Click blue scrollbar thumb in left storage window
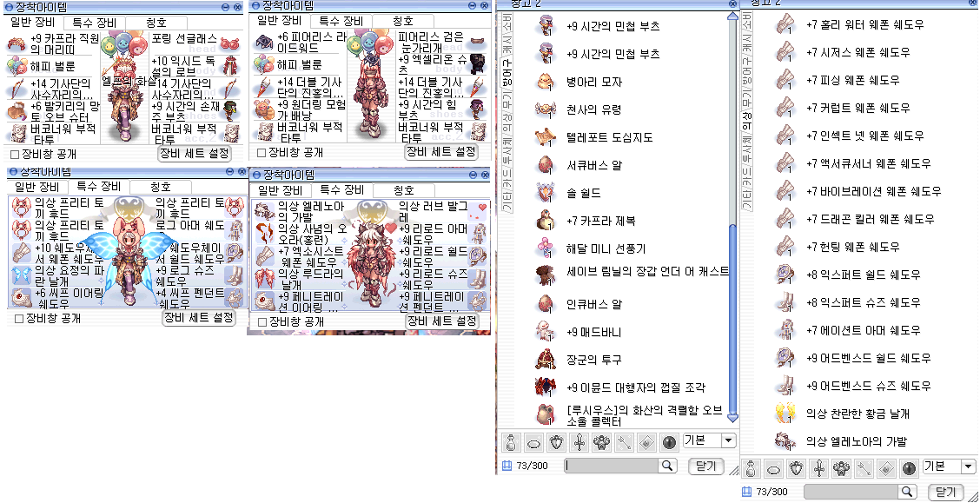Screen dimensions: 980x503 [x=733, y=317]
